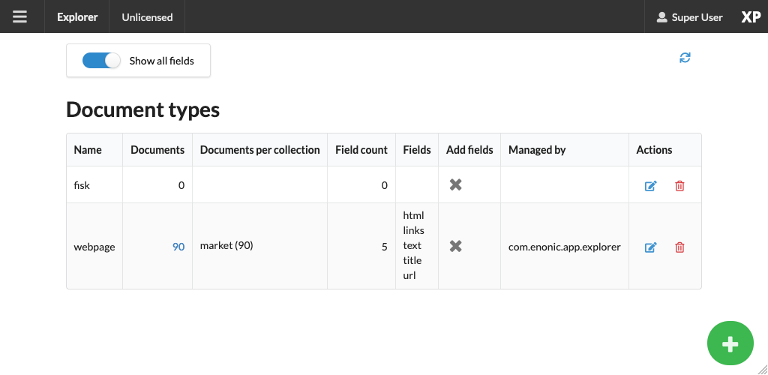
Task: Click the field count 5 for webpage
Action: click(384, 247)
